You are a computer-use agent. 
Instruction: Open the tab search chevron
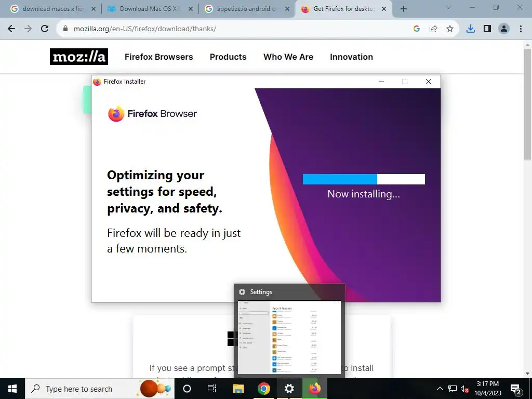[x=448, y=7]
